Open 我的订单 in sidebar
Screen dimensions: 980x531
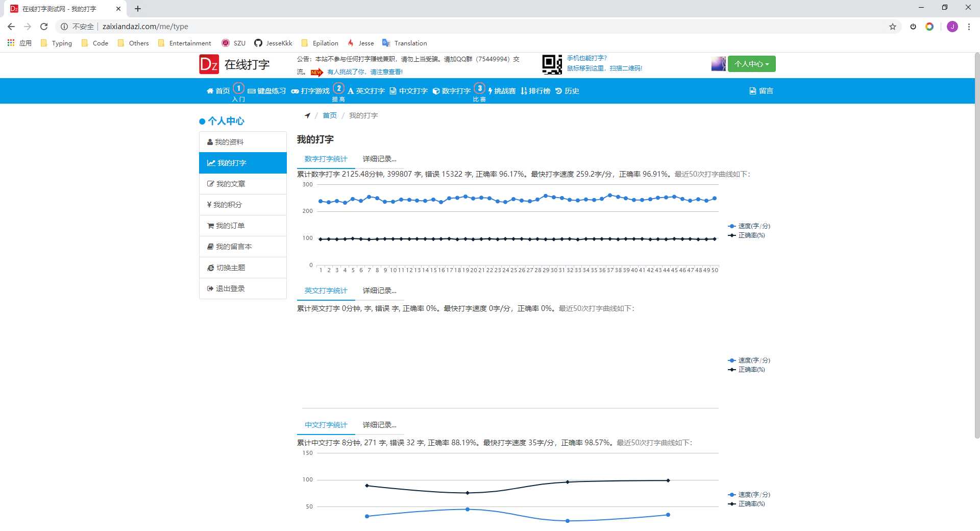click(x=243, y=226)
